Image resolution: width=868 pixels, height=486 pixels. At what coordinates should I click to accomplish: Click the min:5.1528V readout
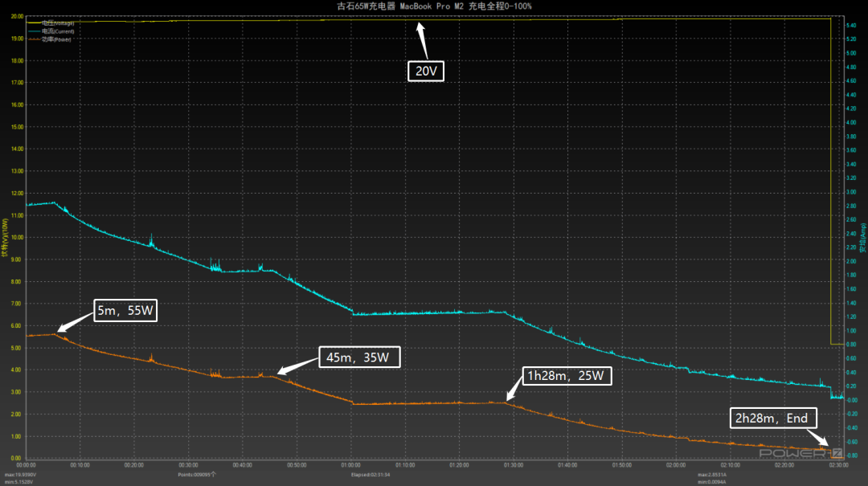[x=18, y=482]
